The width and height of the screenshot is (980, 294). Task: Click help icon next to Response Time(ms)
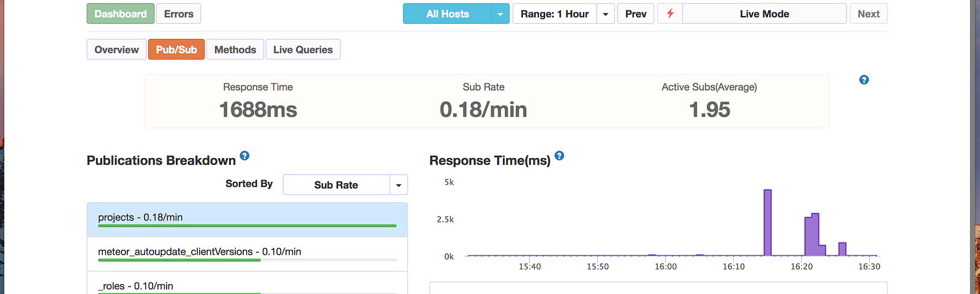[559, 156]
